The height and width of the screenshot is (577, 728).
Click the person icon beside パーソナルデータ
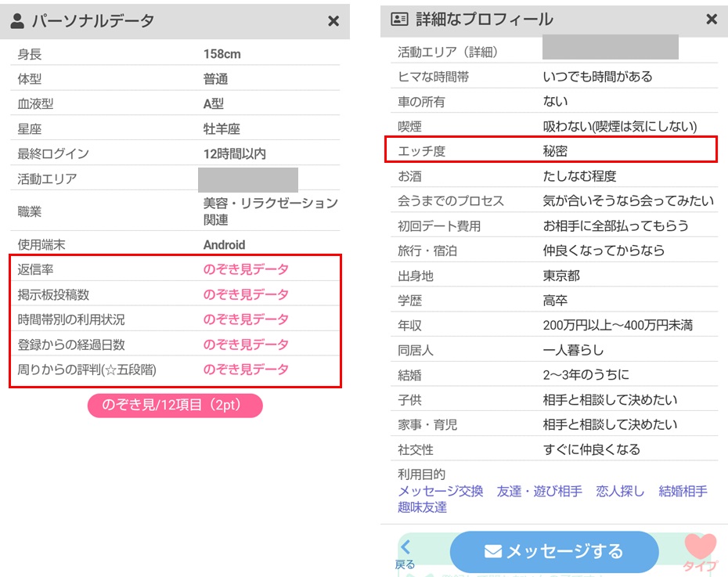(17, 21)
